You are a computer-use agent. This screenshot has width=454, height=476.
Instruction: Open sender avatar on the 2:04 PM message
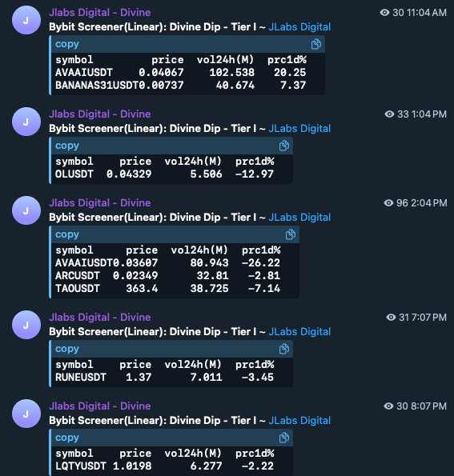point(26,210)
